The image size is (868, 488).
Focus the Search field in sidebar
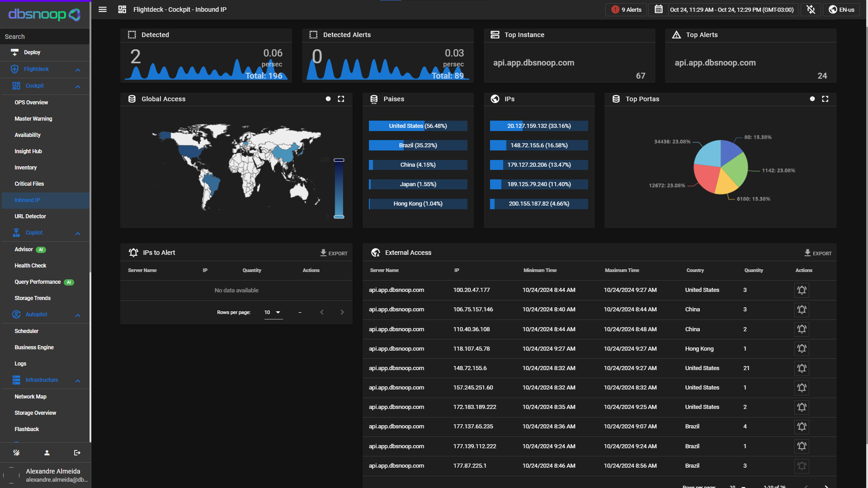(45, 37)
